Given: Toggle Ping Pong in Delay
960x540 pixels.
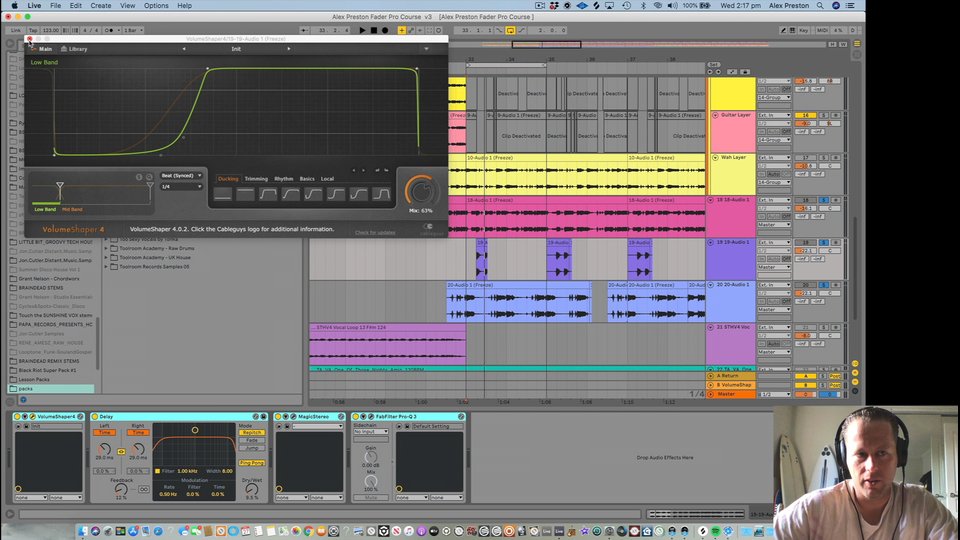Looking at the screenshot, I should click(x=252, y=463).
